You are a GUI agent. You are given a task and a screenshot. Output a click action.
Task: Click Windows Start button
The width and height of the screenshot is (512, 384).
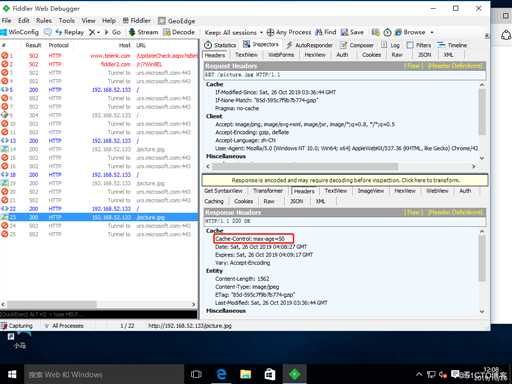pyautogui.click(x=12, y=374)
